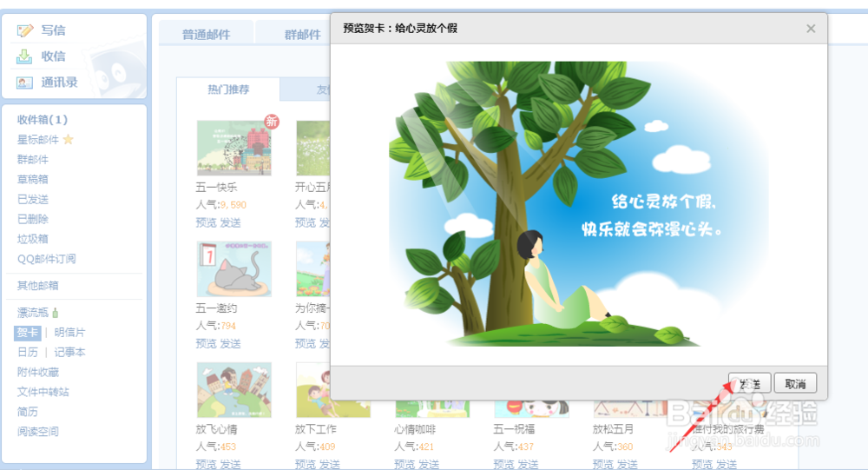The height and width of the screenshot is (470, 868).
Task: Open the 已删除 deleted folder
Action: (x=33, y=220)
